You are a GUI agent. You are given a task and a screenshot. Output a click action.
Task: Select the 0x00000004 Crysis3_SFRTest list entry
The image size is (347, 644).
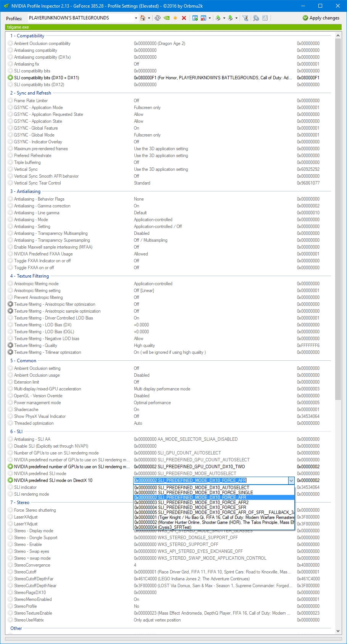214,527
